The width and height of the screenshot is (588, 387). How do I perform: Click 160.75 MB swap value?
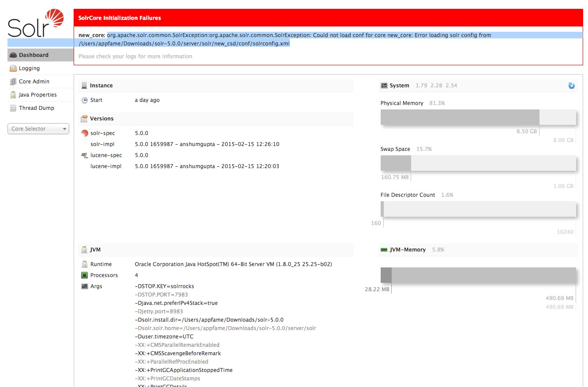tap(395, 177)
